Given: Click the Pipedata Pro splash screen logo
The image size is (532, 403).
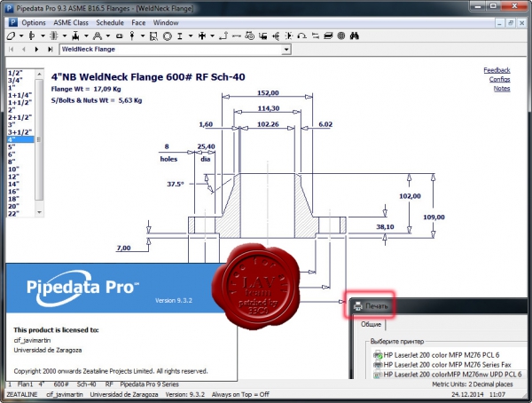Looking at the screenshot, I should pos(82,288).
